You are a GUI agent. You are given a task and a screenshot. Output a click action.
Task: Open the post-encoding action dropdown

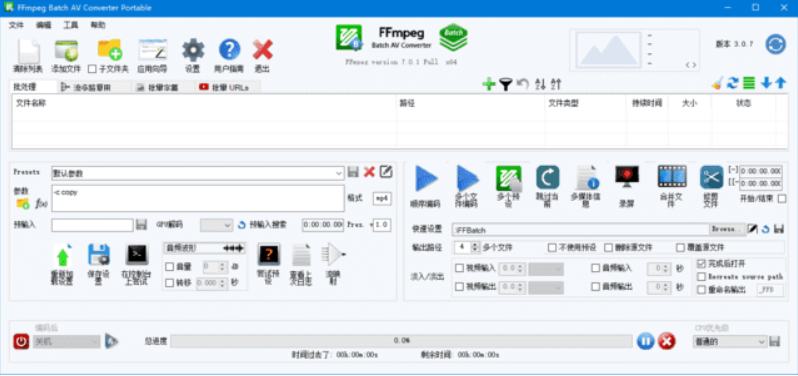point(67,342)
